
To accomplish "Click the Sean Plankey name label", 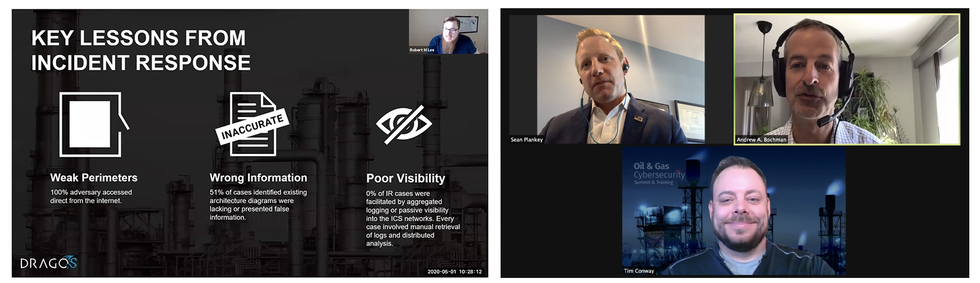I will [x=526, y=140].
